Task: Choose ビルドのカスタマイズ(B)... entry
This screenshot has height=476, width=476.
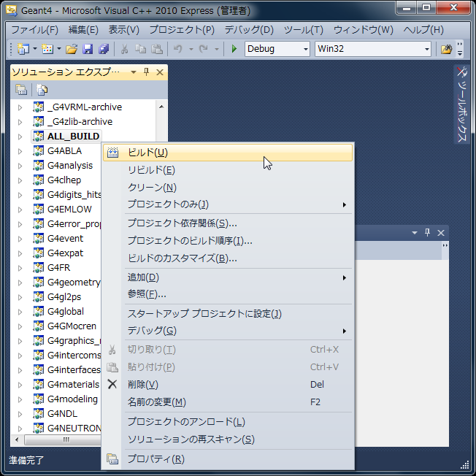Action: [x=228, y=258]
